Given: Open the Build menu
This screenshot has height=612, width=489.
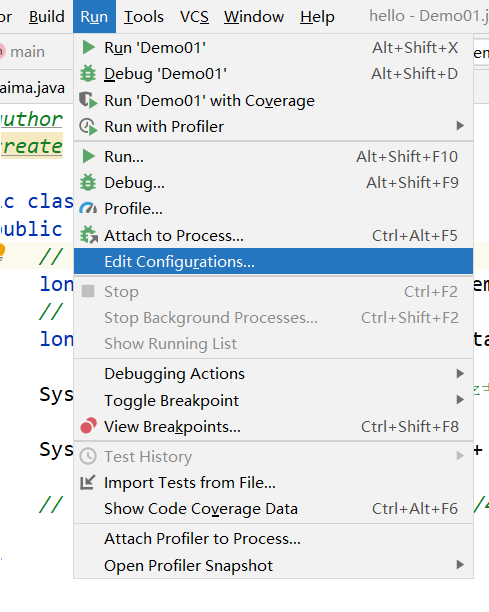Looking at the screenshot, I should pos(46,17).
